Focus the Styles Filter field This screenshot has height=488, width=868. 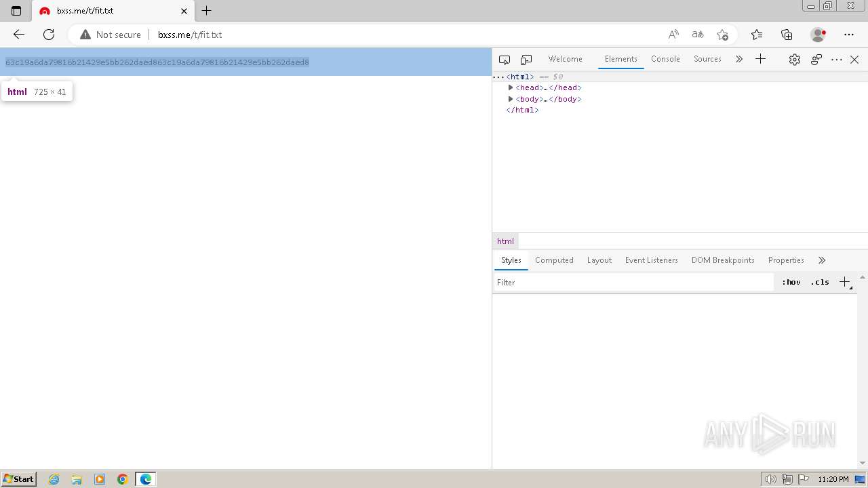click(633, 283)
